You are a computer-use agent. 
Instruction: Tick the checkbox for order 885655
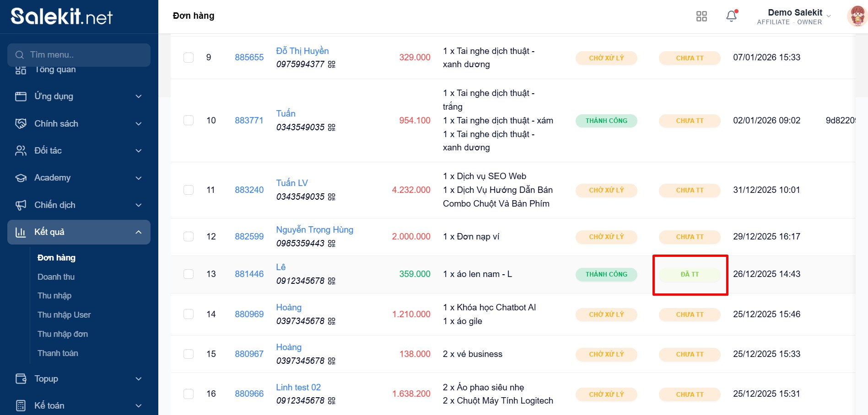(189, 58)
